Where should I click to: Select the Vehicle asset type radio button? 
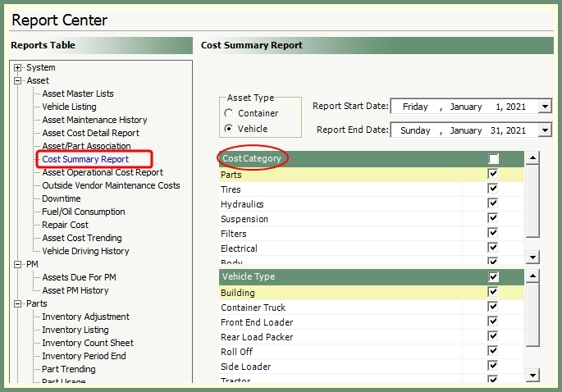[x=229, y=129]
